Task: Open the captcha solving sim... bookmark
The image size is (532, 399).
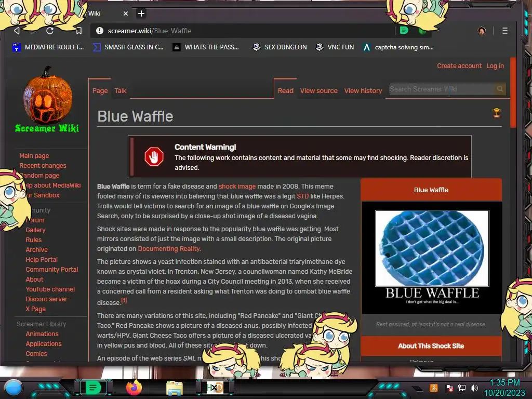Action: (398, 47)
